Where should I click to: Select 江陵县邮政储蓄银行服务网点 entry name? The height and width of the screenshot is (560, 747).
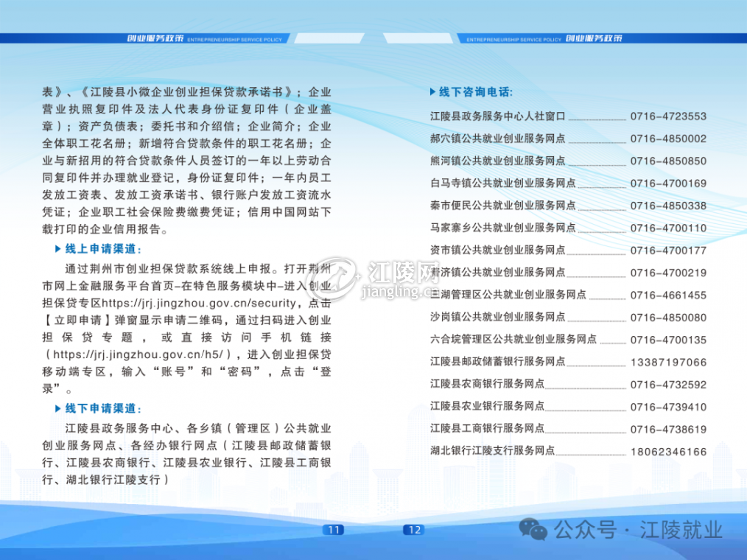[x=497, y=363]
